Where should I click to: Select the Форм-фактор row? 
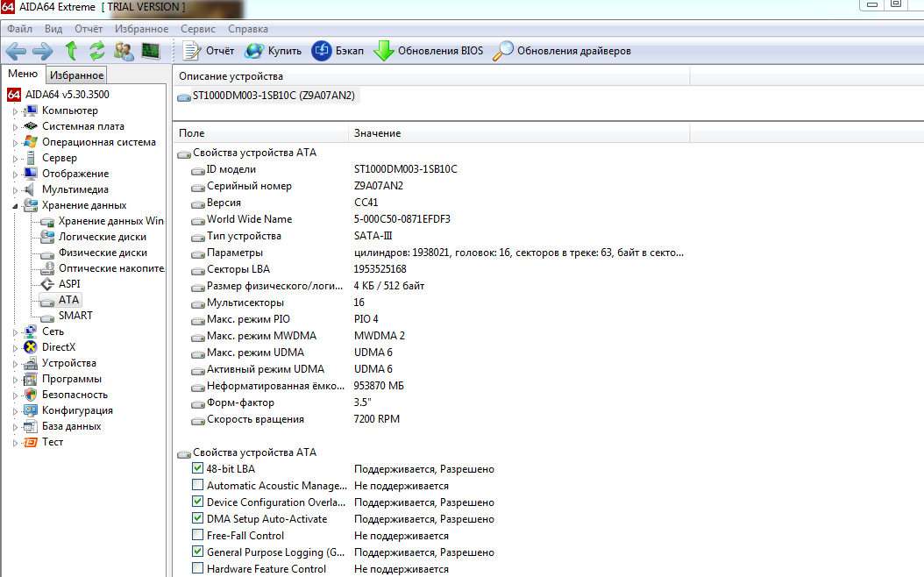tap(431, 402)
